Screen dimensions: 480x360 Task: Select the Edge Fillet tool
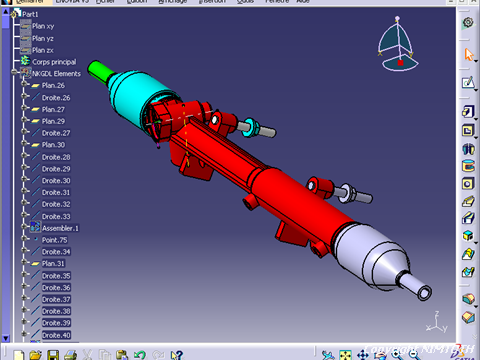point(468,298)
